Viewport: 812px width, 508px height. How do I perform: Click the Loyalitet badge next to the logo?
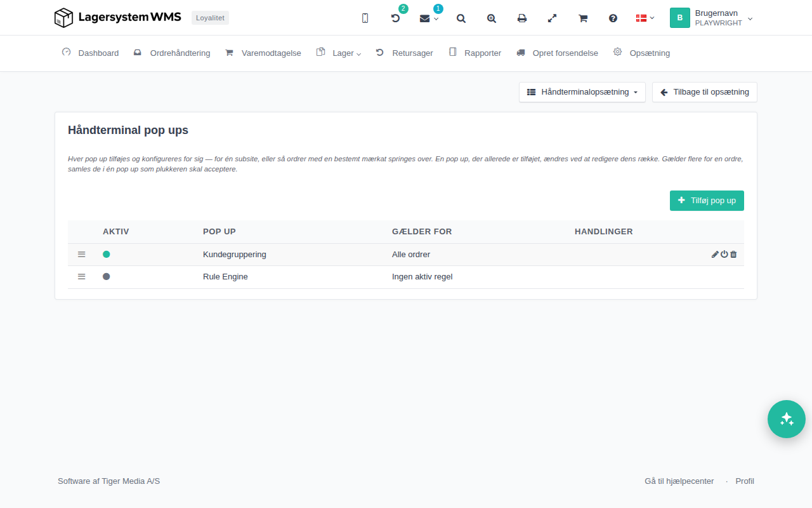210,18
